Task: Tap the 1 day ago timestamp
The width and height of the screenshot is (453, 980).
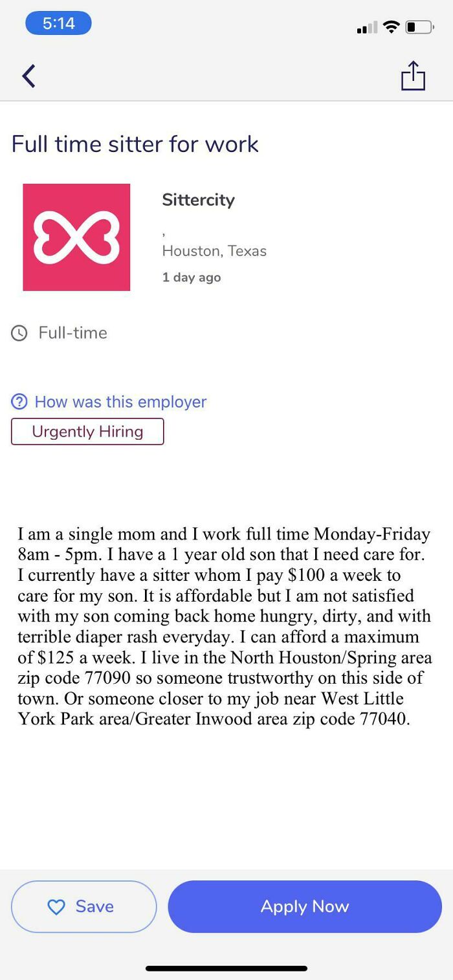Action: (x=191, y=277)
